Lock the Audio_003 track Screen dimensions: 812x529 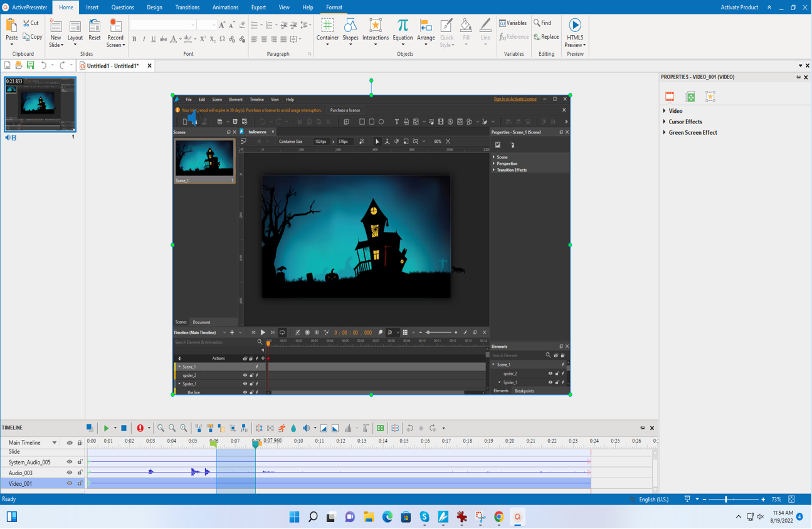pos(80,473)
